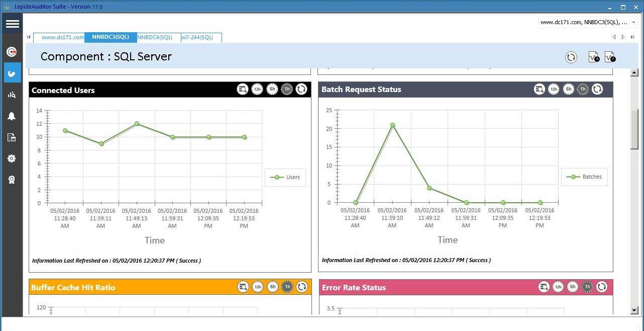The image size is (644, 331).
Task: Refresh the Connected Users chart
Action: click(301, 90)
